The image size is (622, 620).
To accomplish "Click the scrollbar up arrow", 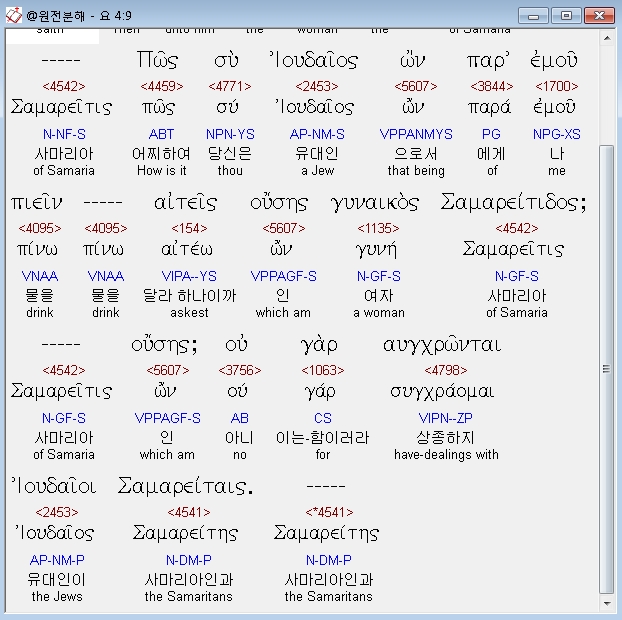I will (607, 38).
